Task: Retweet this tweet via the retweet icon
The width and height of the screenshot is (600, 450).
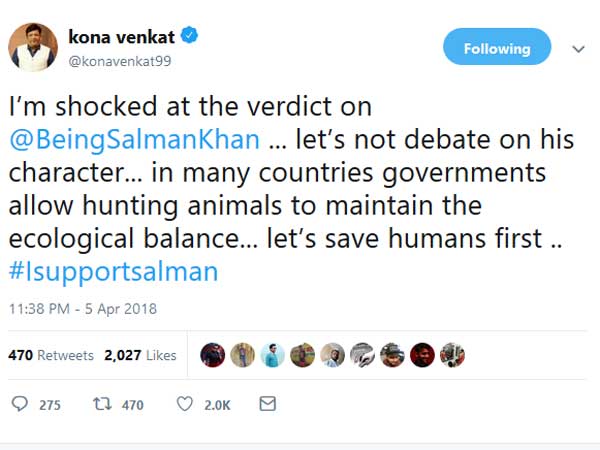Action: (102, 404)
